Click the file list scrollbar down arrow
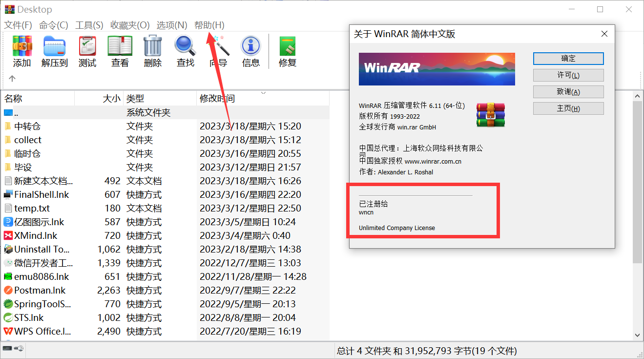Viewport: 644px width, 359px height. [x=638, y=335]
